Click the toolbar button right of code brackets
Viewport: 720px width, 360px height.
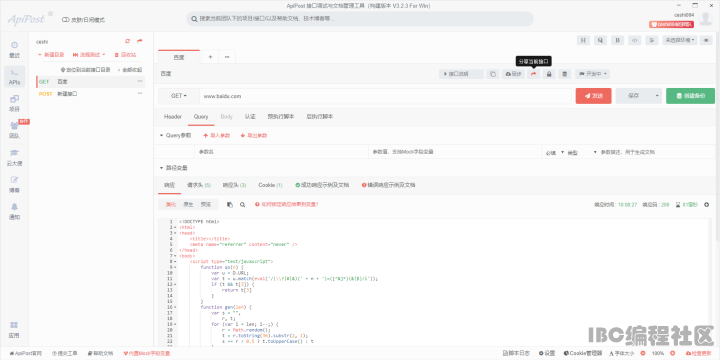(x=652, y=40)
